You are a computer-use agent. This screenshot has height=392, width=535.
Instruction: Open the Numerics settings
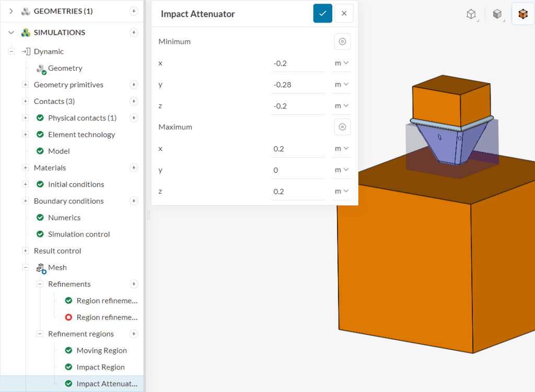click(64, 218)
